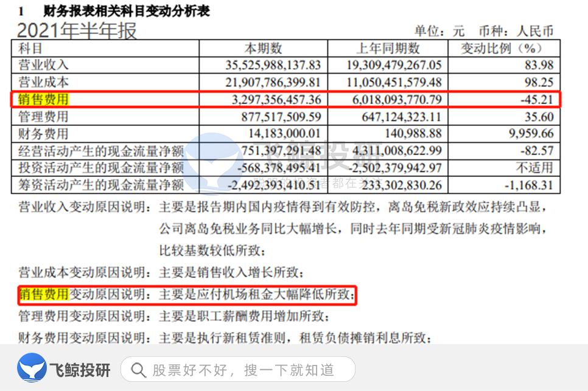This screenshot has width=588, height=391.
Task: Select the 98.25 change ratio cell
Action: pyautogui.click(x=539, y=82)
